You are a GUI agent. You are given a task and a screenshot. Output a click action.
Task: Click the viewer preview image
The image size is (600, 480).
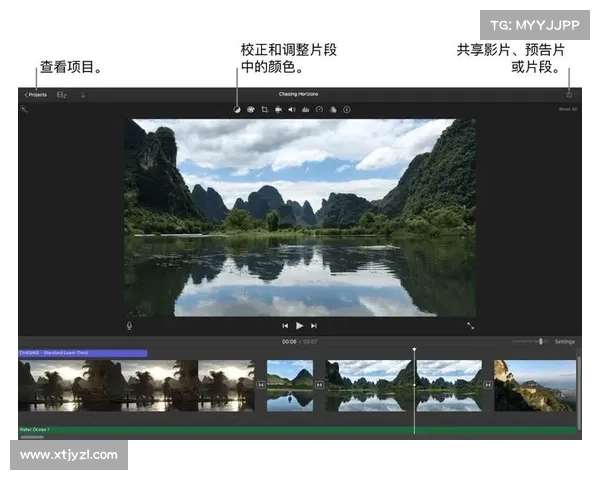click(x=300, y=217)
